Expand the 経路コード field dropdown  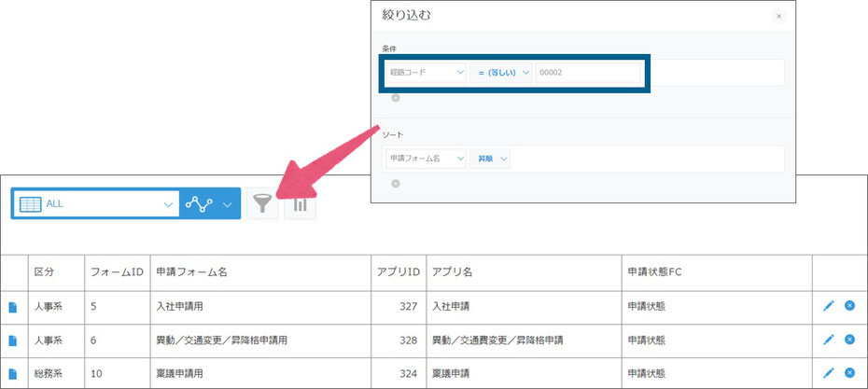tap(425, 73)
